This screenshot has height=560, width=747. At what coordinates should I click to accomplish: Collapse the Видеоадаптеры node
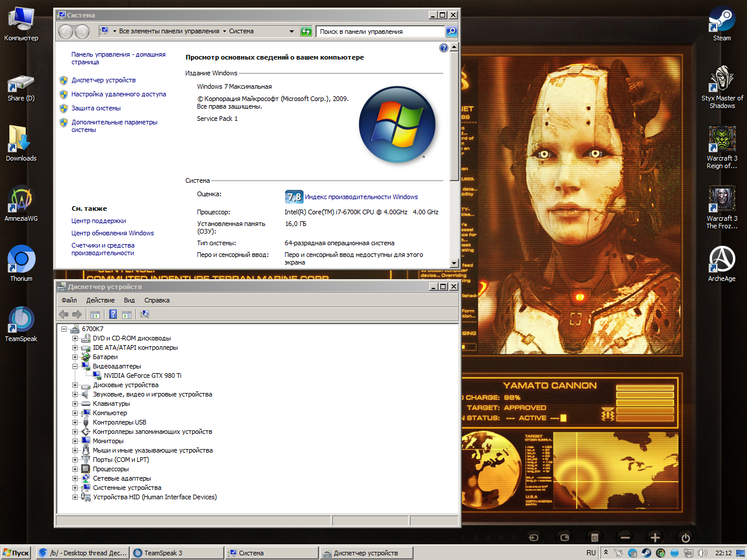[75, 366]
